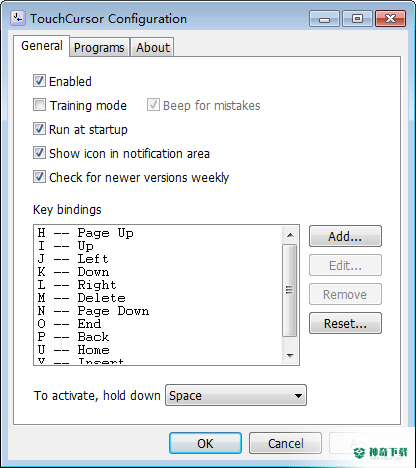Toggle Show icon in notification area

coord(39,153)
